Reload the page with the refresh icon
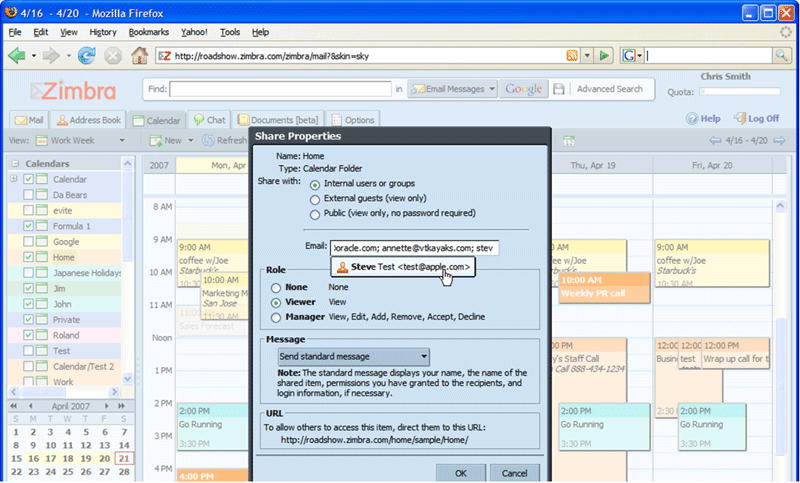Screen dimensions: 800x483 (87, 56)
